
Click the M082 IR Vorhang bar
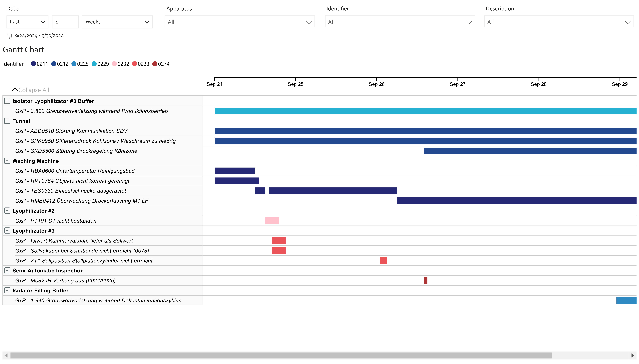[x=426, y=280]
